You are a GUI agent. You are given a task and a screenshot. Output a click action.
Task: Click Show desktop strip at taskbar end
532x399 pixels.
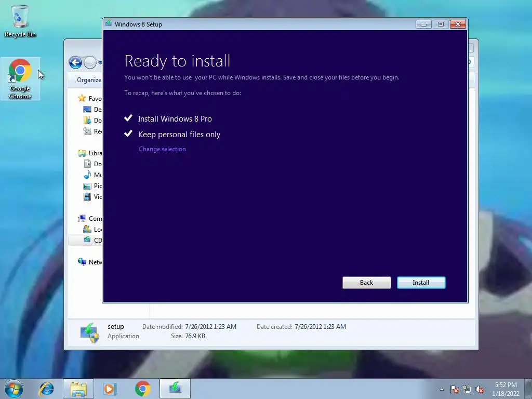point(528,389)
